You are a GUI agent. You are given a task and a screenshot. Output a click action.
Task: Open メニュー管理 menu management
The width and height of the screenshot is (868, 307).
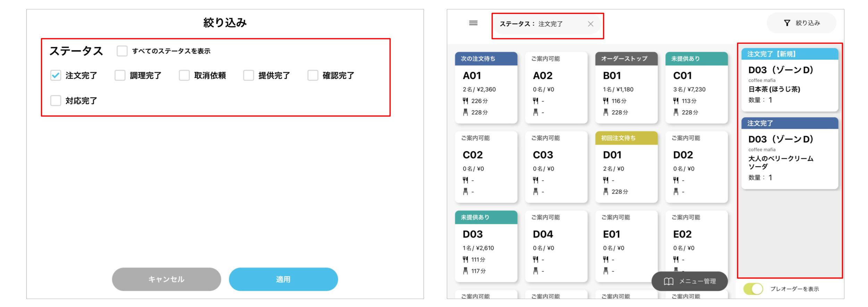(690, 281)
